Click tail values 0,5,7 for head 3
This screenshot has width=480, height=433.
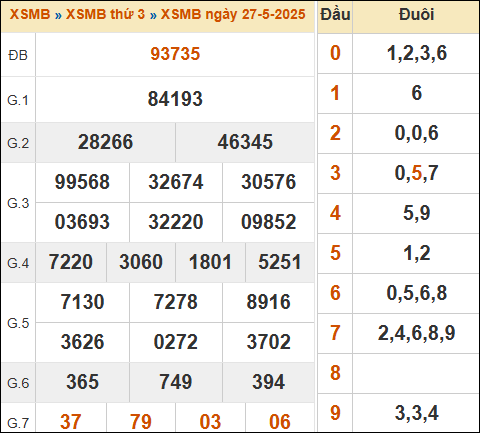pos(416,173)
